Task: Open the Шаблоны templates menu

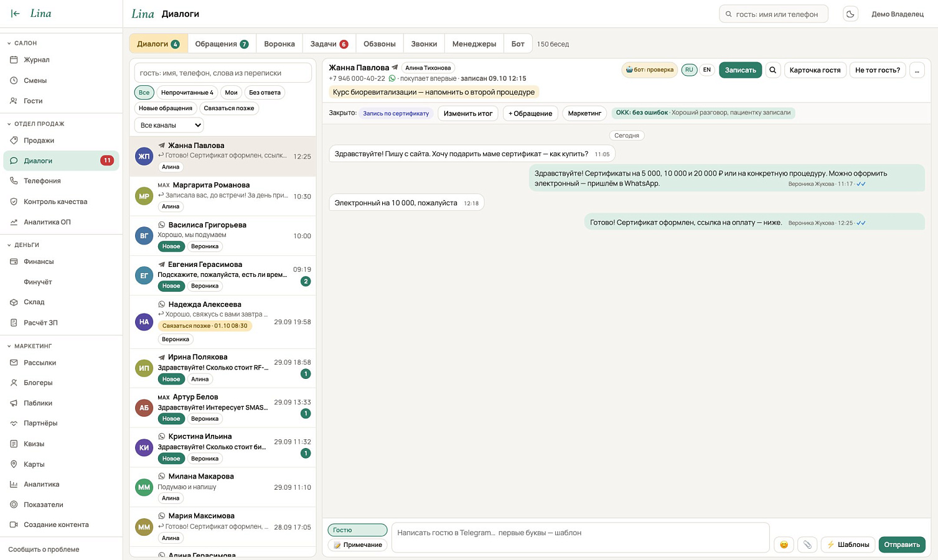Action: tap(848, 544)
